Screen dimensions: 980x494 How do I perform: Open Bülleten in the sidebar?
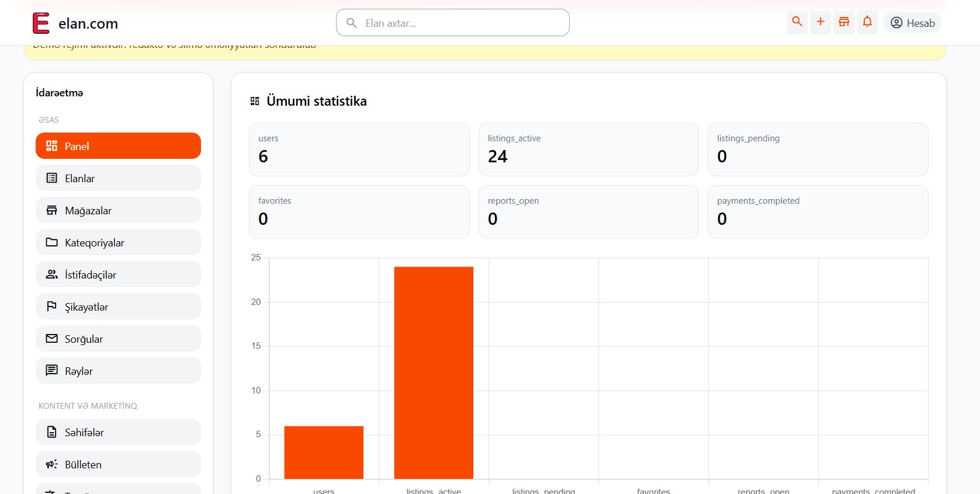(x=118, y=464)
